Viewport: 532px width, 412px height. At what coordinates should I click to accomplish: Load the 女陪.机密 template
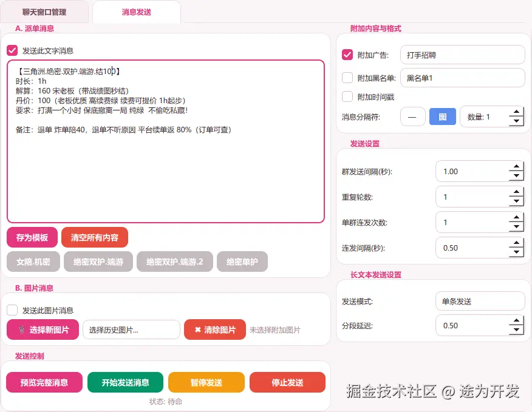(33, 262)
